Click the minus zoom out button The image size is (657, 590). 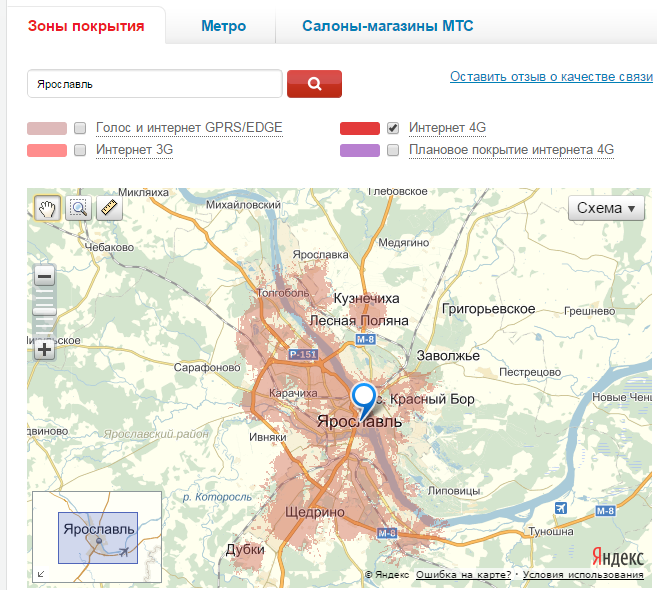tap(45, 276)
